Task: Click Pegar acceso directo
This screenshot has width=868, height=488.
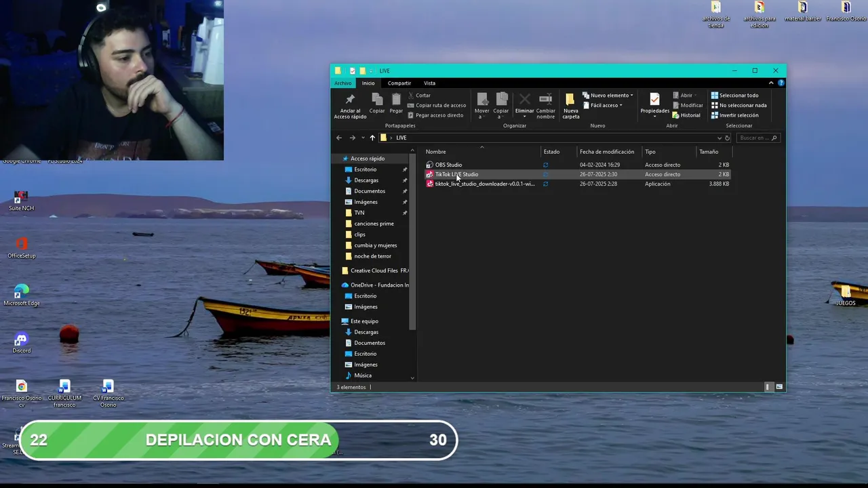Action: [x=435, y=115]
